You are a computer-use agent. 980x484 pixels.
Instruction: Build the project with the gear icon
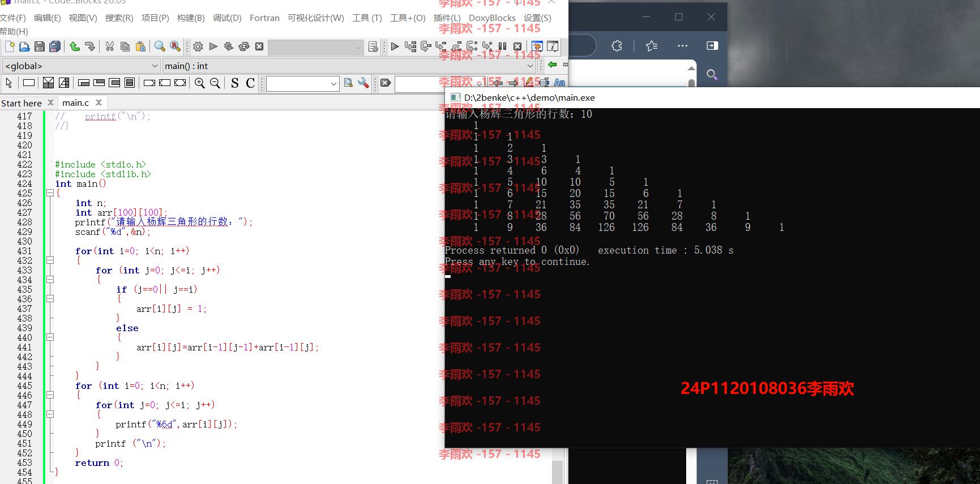click(x=198, y=46)
